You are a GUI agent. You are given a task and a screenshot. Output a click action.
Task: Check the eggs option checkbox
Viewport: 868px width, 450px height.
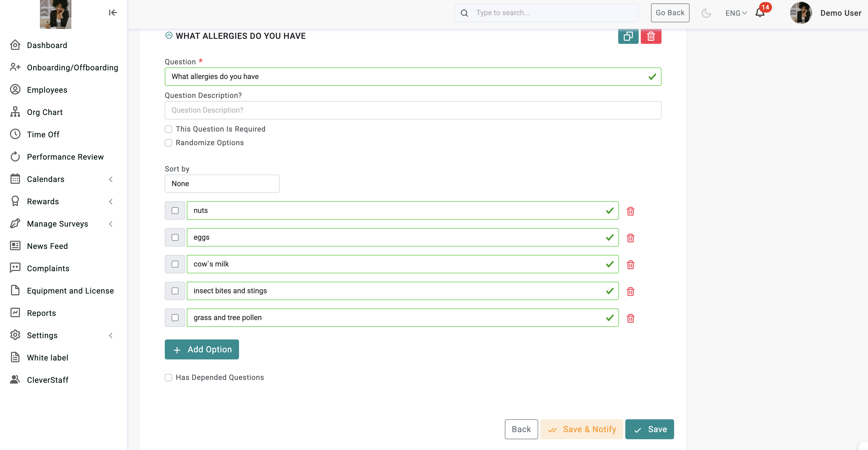175,237
